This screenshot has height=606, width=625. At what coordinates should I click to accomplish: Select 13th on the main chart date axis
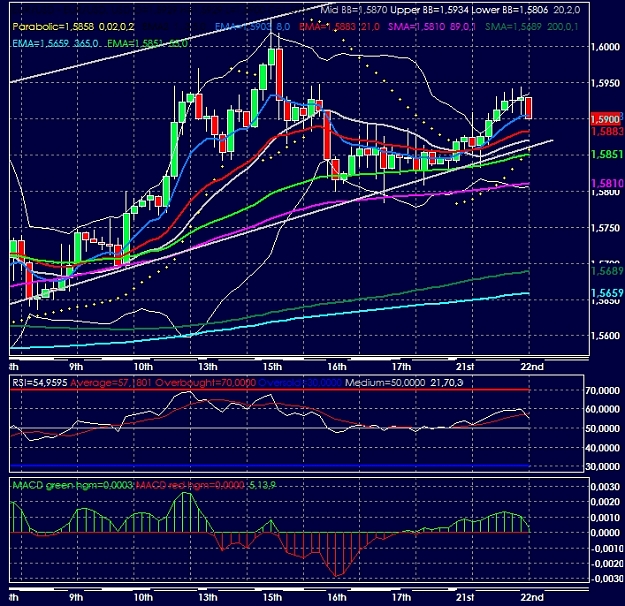pos(208,366)
